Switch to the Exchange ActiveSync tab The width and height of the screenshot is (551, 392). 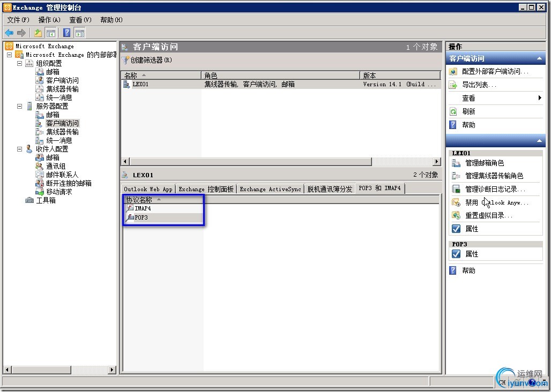click(x=270, y=189)
